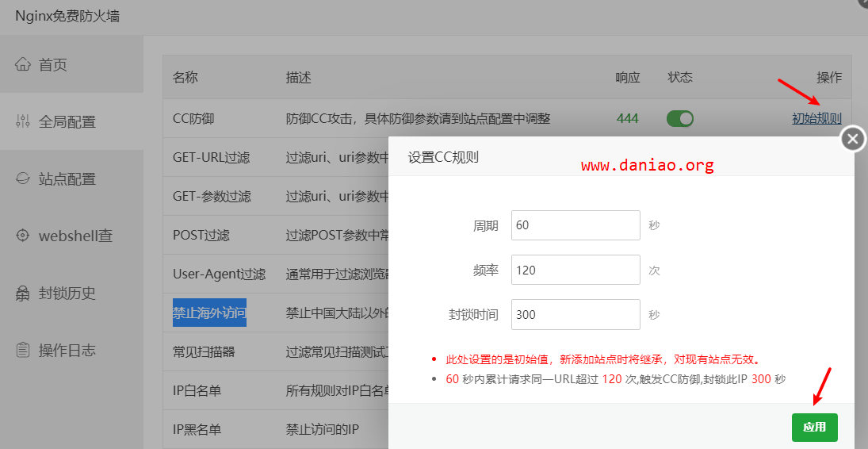
Task: Click the IP黑名单 rule row
Action: (276, 430)
